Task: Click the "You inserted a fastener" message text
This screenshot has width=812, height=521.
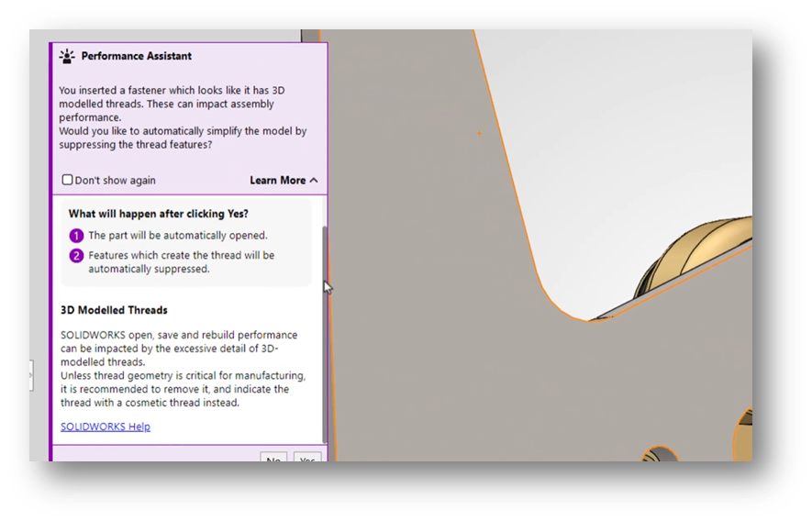Action: (183, 117)
